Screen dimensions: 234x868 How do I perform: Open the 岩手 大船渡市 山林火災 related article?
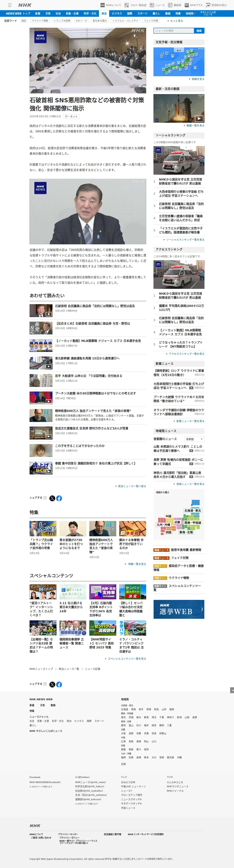(89, 376)
